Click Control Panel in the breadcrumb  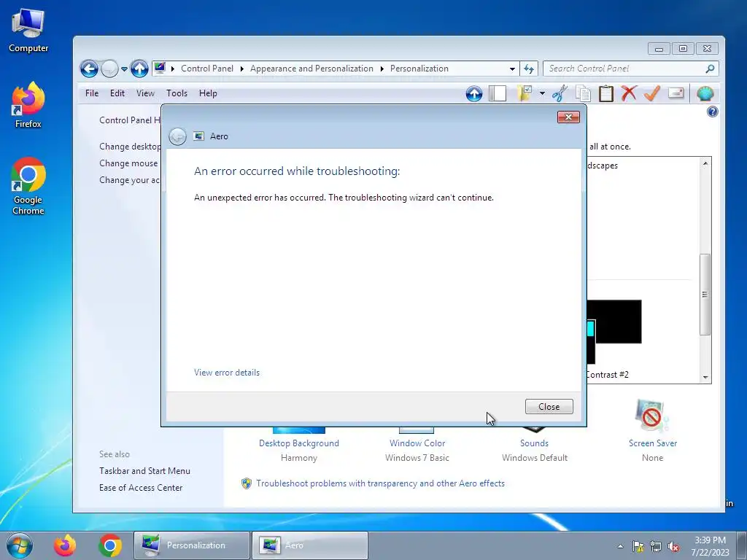(x=207, y=69)
